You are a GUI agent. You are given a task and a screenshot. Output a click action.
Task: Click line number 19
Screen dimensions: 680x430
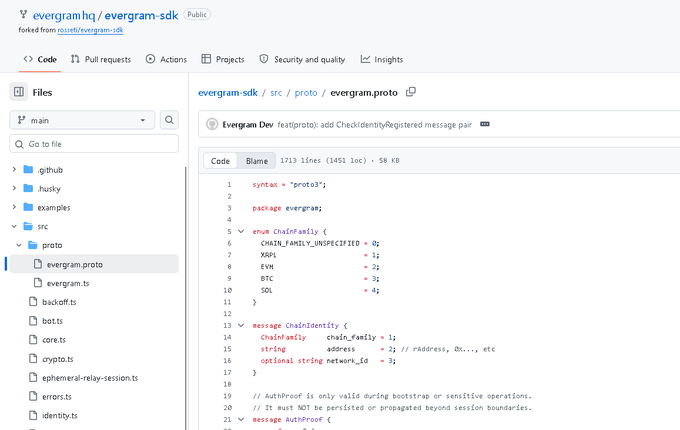click(x=227, y=396)
